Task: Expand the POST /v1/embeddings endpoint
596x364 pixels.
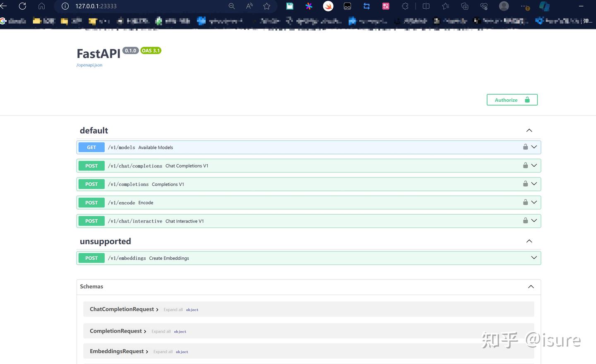Action: tap(534, 257)
